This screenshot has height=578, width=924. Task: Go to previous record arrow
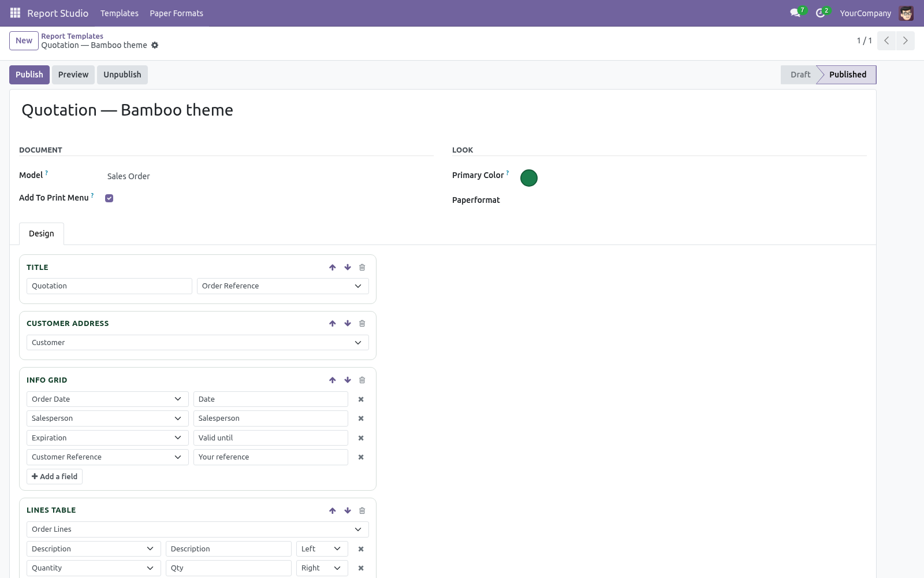click(x=886, y=40)
